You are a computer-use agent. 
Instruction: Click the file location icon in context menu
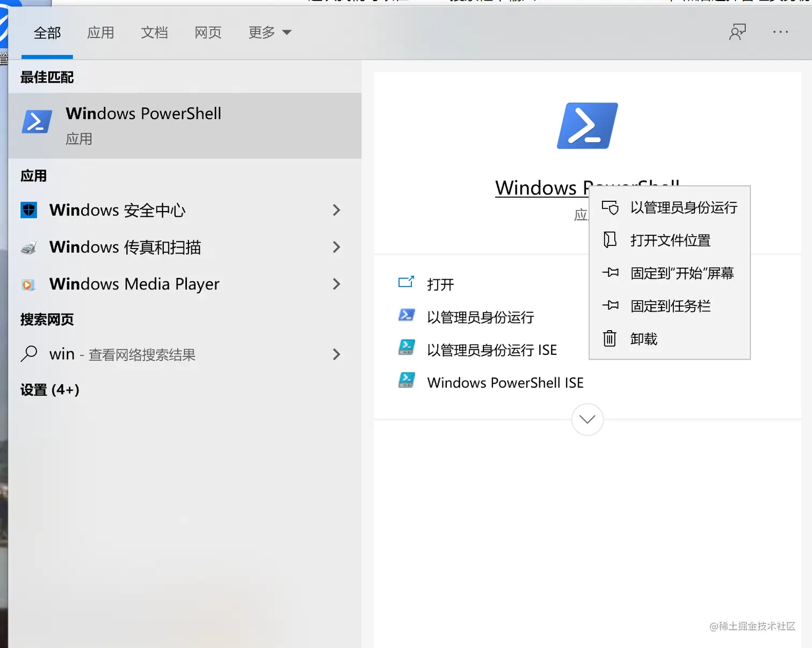pyautogui.click(x=610, y=239)
